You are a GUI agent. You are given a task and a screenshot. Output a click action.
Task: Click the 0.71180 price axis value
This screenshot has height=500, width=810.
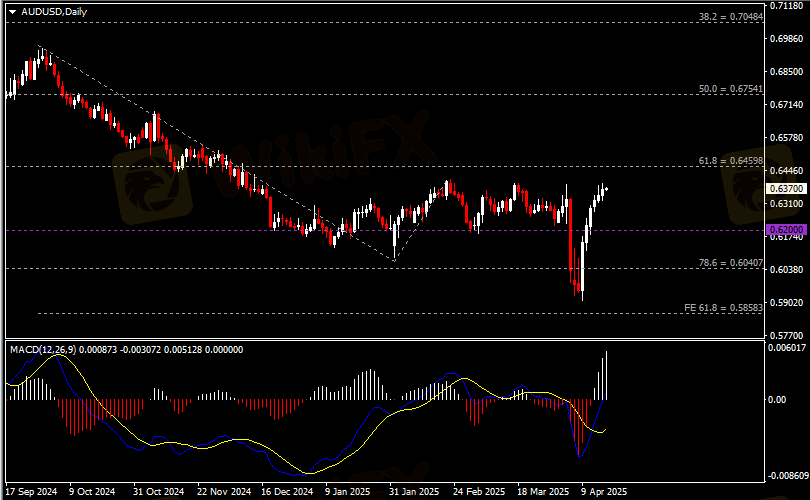point(786,6)
